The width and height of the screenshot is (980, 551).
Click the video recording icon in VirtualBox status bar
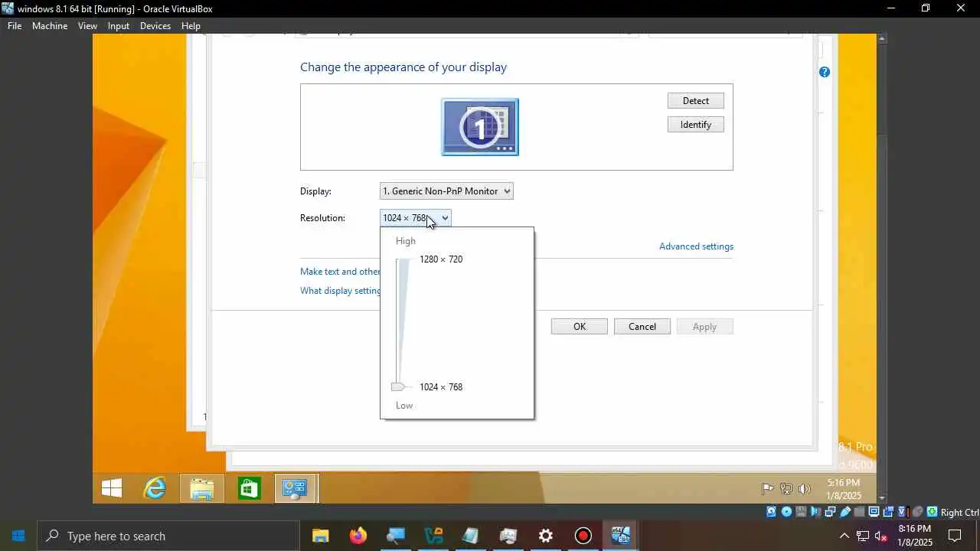click(x=888, y=512)
